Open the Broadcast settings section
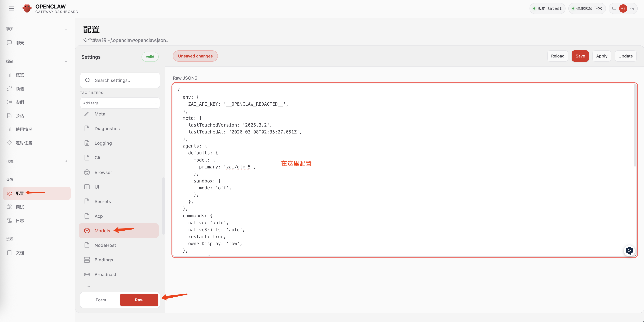 [105, 274]
